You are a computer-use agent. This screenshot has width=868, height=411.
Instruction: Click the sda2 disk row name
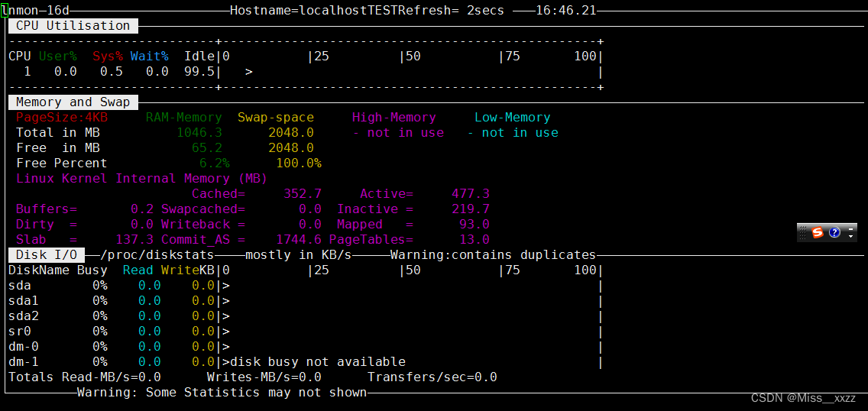23,316
